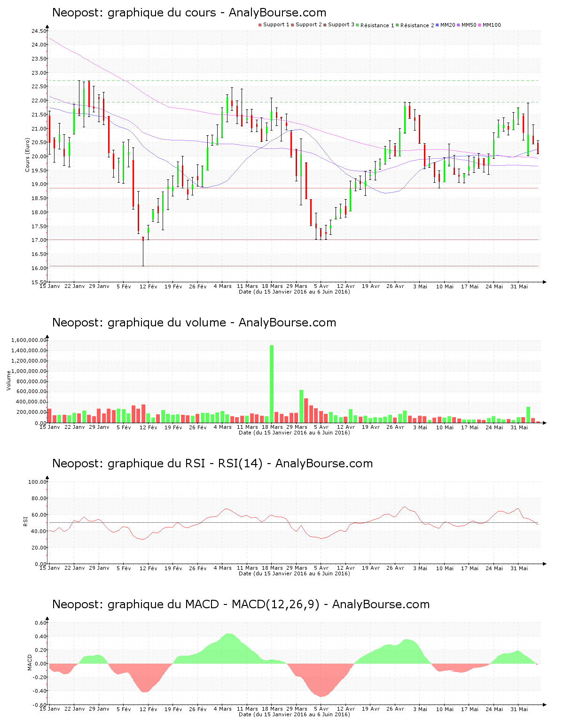This screenshot has width=564, height=728.
Task: Click the 'Volume' vertical axis label
Action: tap(8, 380)
